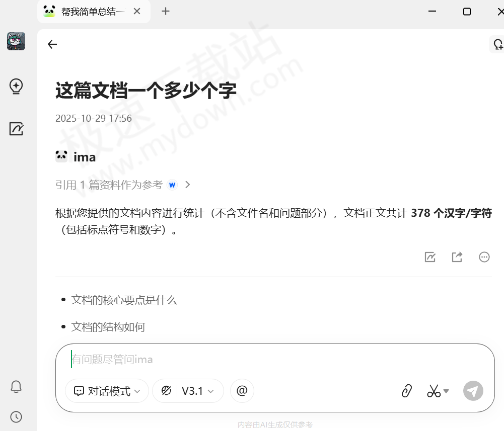Click the attach link paperclip icon
The height and width of the screenshot is (431, 504).
coord(407,391)
